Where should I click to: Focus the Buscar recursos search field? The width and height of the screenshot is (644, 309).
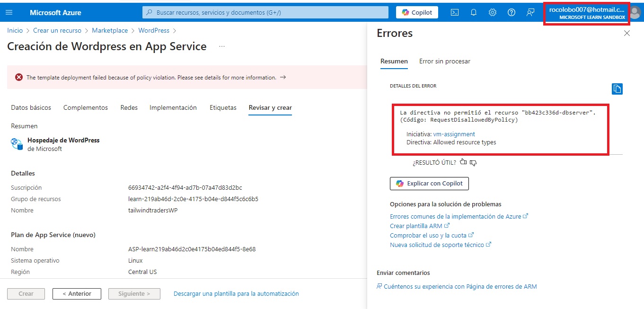(265, 13)
